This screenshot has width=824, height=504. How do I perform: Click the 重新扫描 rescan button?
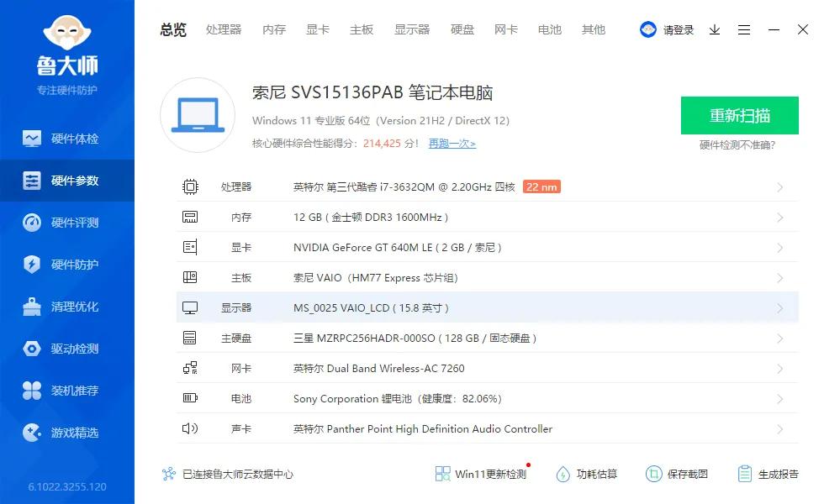tap(740, 116)
